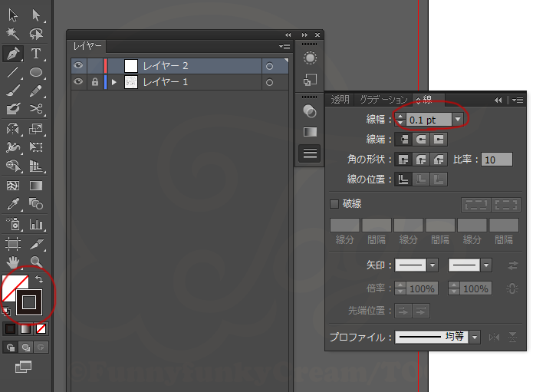Select the レイヤー panel tab
Image resolution: width=546 pixels, height=392 pixels.
[x=87, y=46]
